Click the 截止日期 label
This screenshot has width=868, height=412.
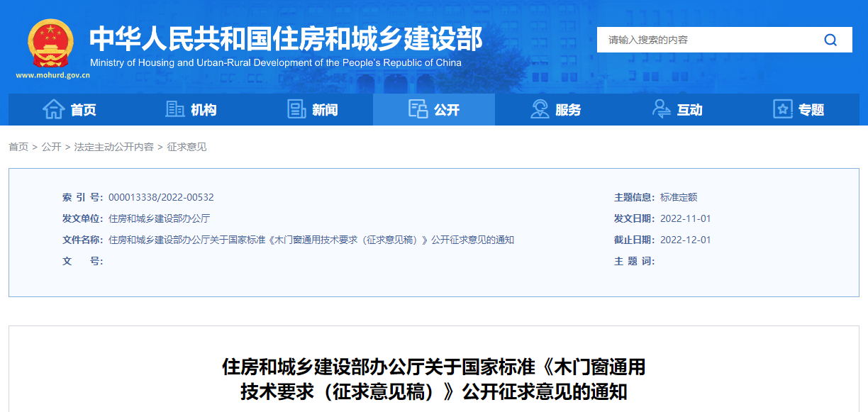635,240
